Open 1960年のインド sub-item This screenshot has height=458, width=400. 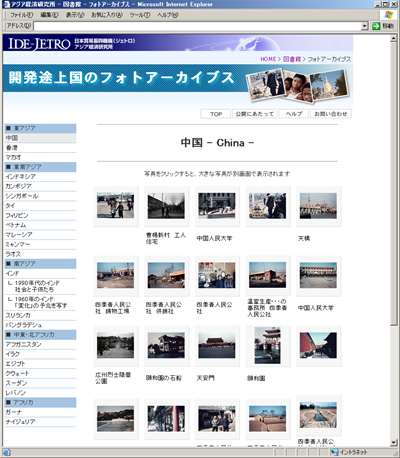(x=40, y=302)
